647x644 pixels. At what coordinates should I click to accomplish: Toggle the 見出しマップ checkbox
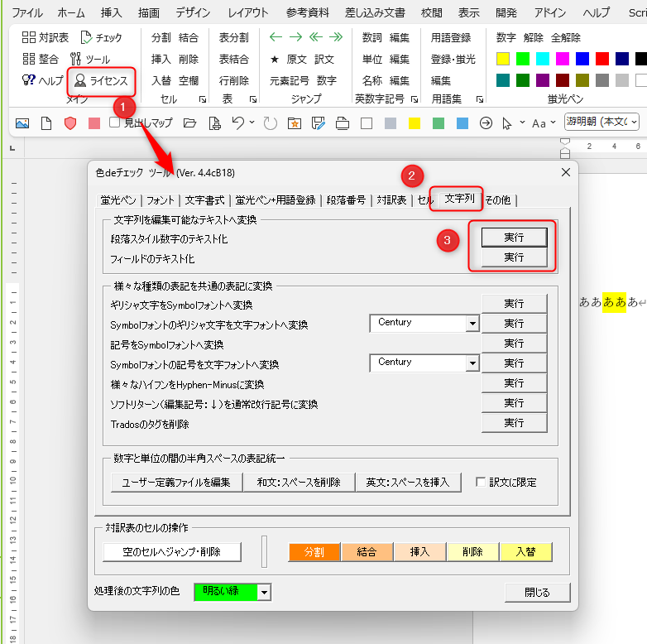point(116,123)
